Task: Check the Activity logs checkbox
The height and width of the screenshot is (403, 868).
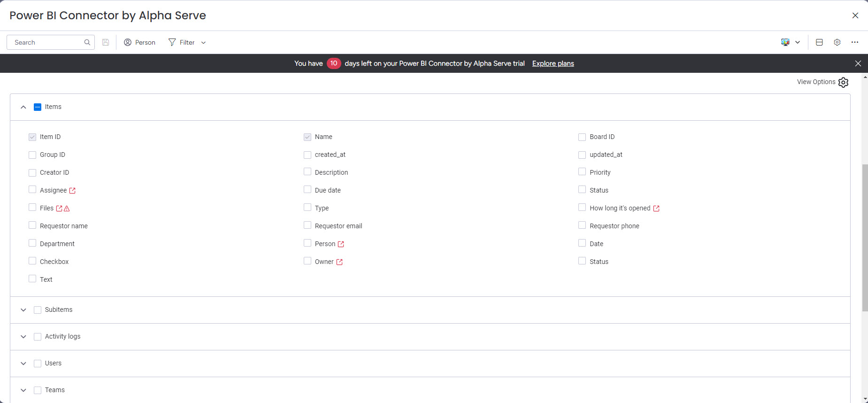Action: click(x=38, y=337)
